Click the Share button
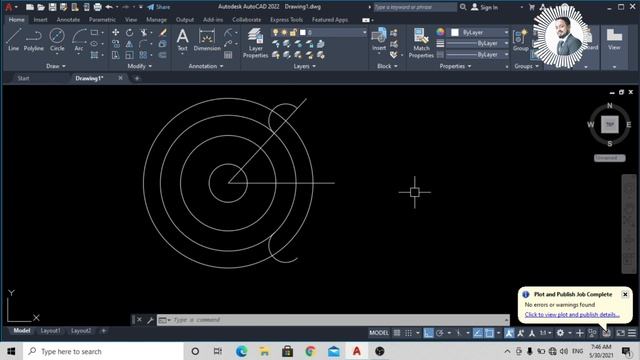The width and height of the screenshot is (640, 360). [x=159, y=7]
